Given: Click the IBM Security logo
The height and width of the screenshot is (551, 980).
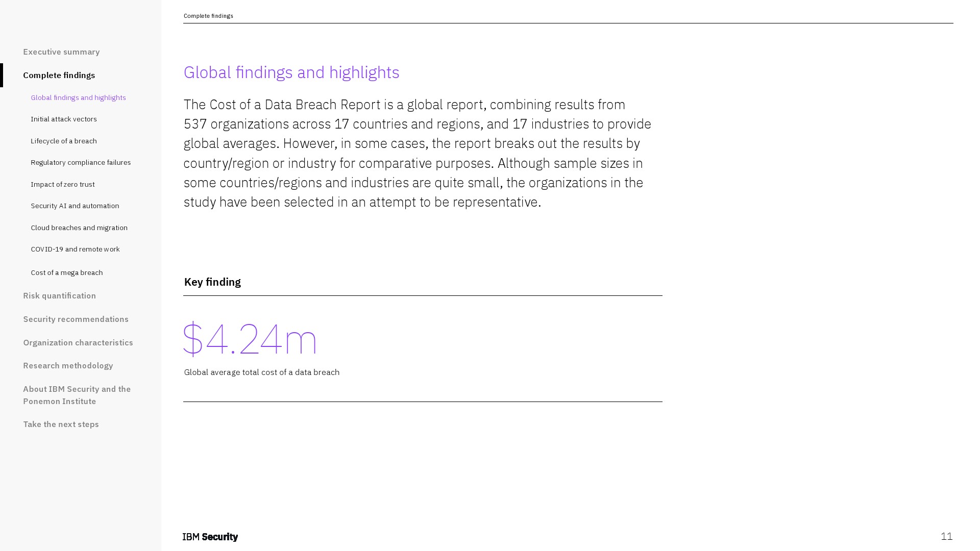Looking at the screenshot, I should [210, 537].
